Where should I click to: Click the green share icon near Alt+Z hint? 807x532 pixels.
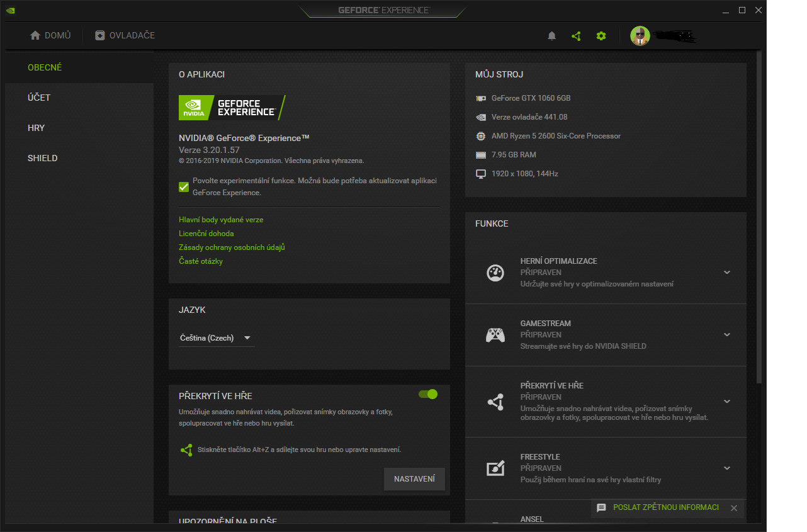click(186, 450)
